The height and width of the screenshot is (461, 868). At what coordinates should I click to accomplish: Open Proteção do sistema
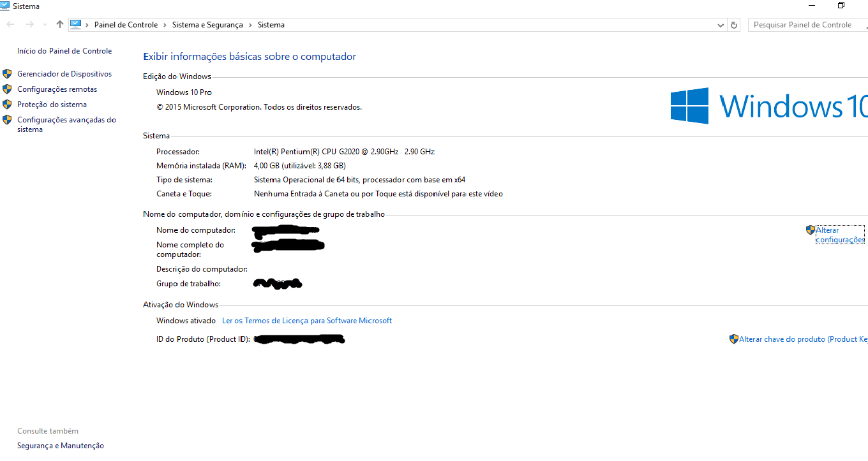52,105
